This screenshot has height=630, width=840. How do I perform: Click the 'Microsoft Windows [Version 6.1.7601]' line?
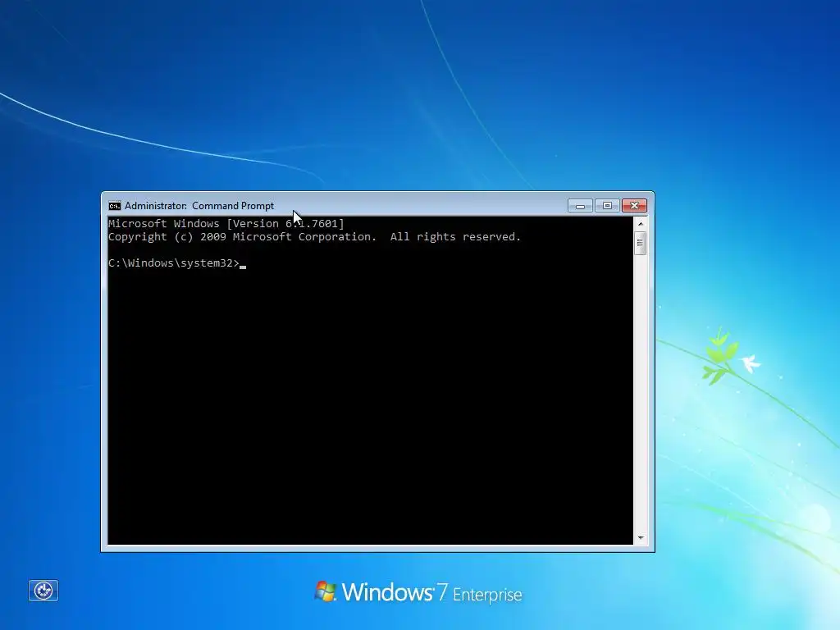click(x=226, y=223)
